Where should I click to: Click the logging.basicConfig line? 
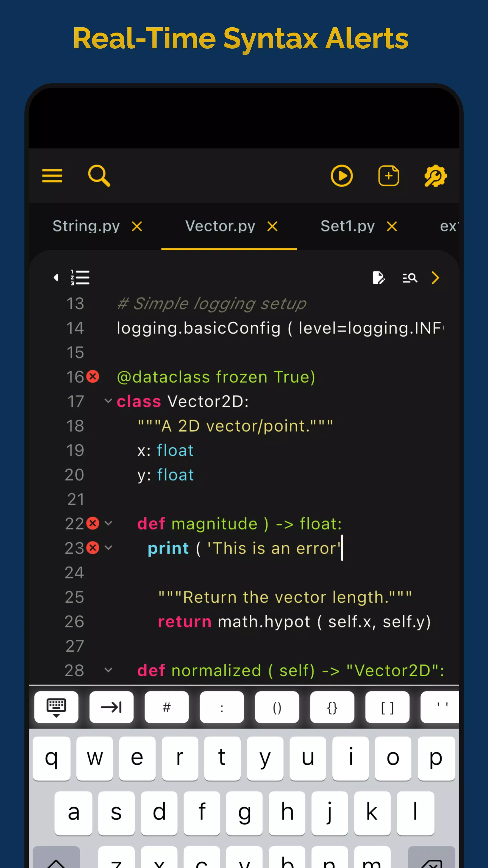point(280,328)
